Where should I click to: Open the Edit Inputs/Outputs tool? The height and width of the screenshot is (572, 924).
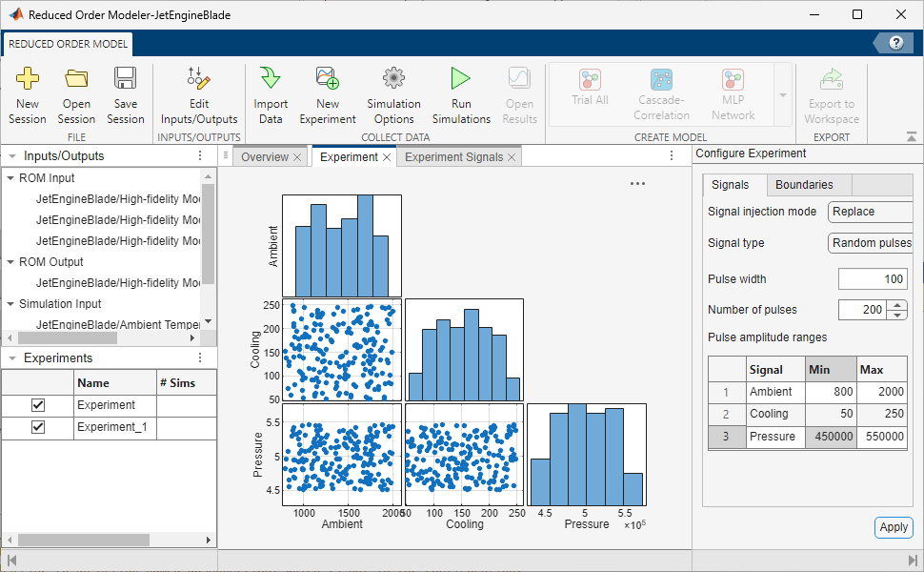(198, 92)
